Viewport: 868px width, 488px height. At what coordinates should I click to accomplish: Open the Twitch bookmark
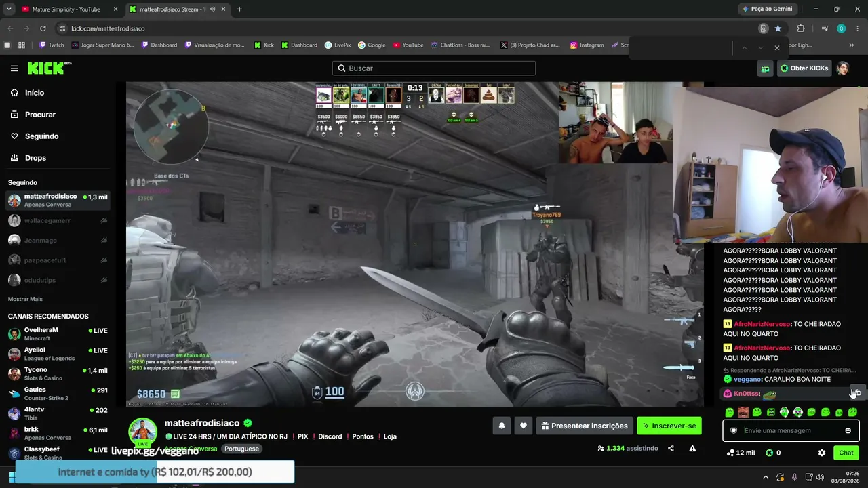pos(52,45)
